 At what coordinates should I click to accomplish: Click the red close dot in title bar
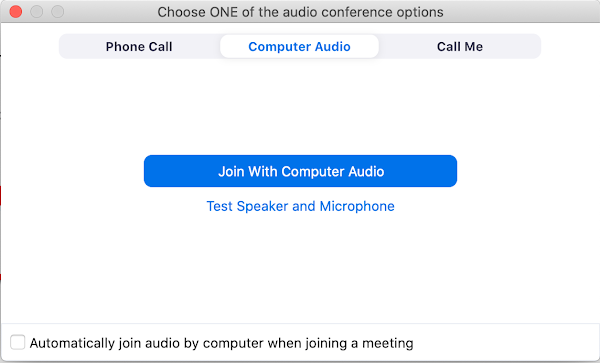[x=16, y=11]
